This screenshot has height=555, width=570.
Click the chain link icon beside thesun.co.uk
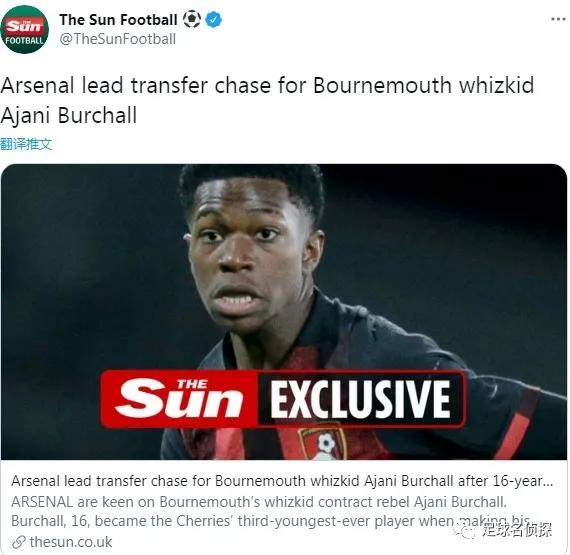pos(18,542)
